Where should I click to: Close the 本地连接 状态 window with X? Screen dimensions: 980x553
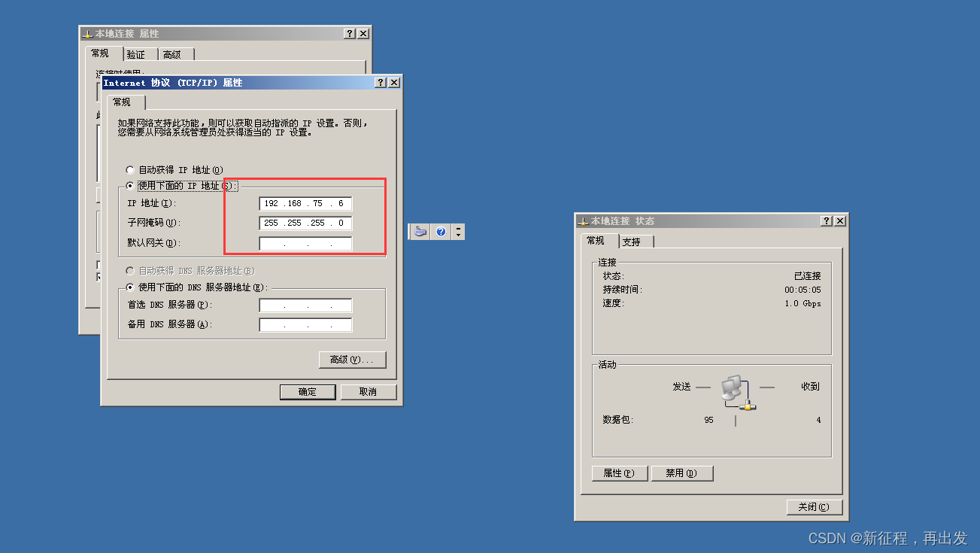pyautogui.click(x=840, y=221)
